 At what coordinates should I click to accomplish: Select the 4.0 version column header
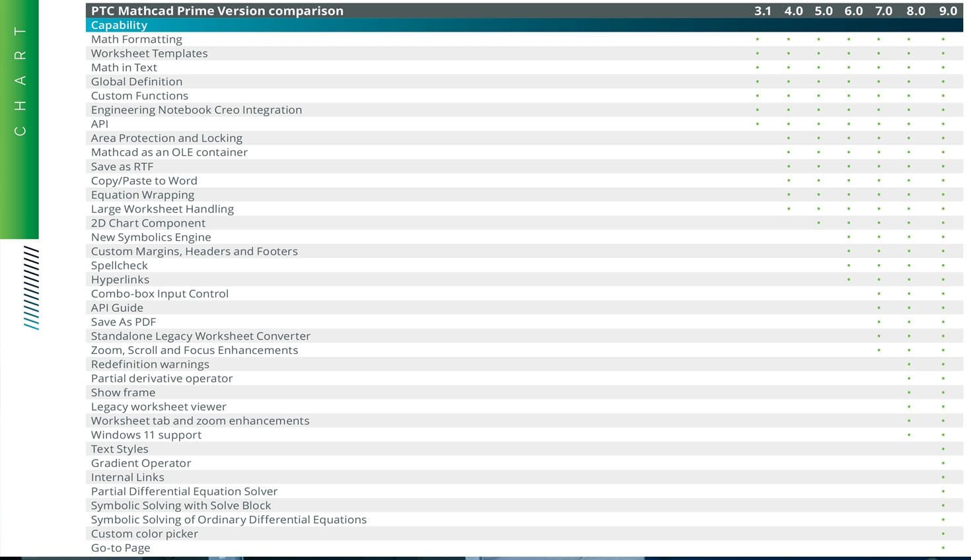pos(793,11)
